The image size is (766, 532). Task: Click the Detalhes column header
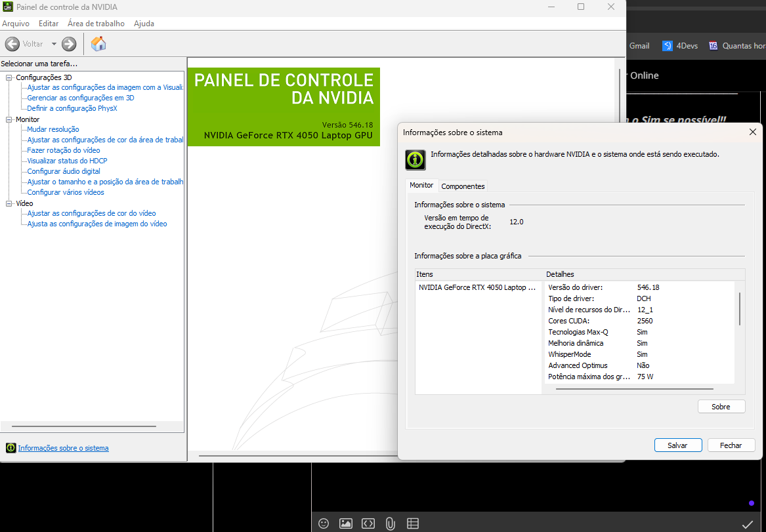pyautogui.click(x=645, y=274)
